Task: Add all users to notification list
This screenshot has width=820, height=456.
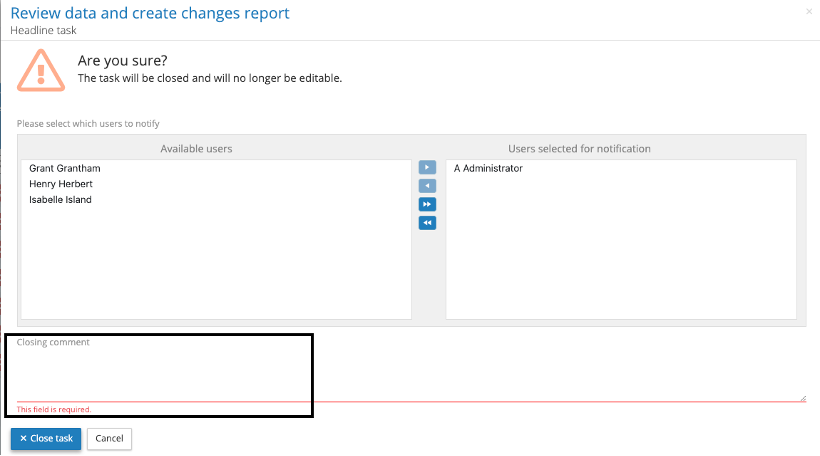Action: pyautogui.click(x=427, y=204)
